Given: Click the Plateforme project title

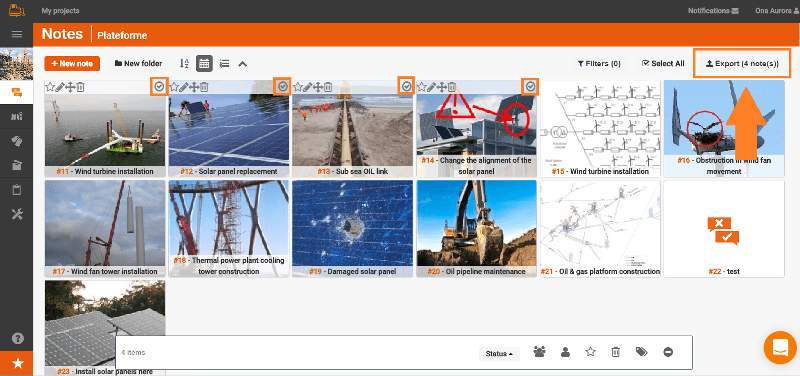Looking at the screenshot, I should [122, 35].
